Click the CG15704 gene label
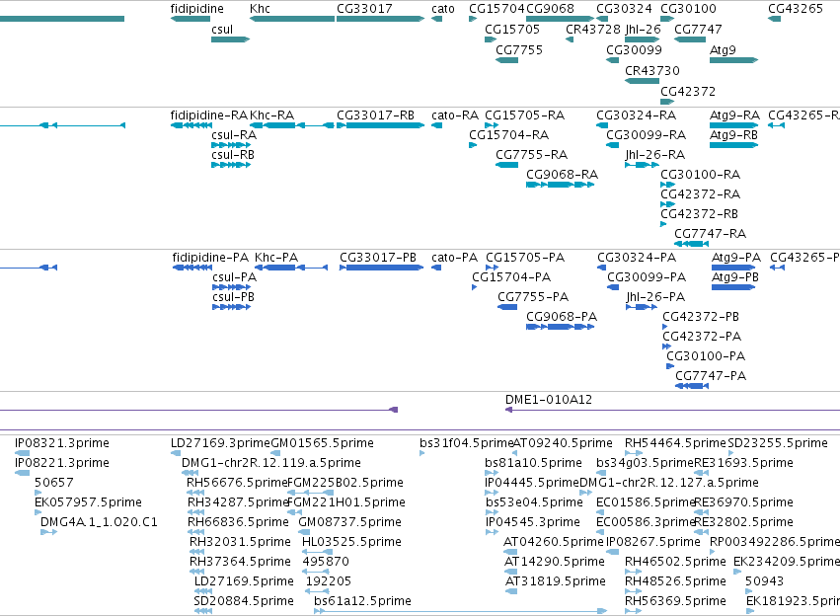Screen dimensions: 840x616 [x=496, y=9]
